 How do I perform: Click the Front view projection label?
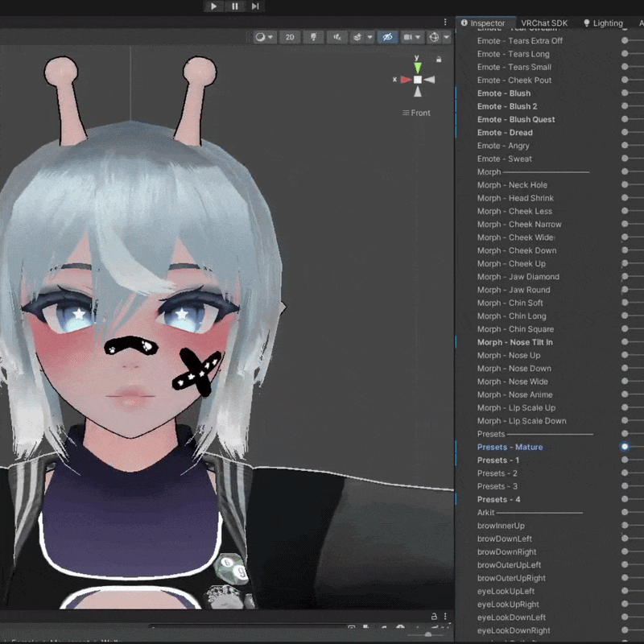point(416,113)
